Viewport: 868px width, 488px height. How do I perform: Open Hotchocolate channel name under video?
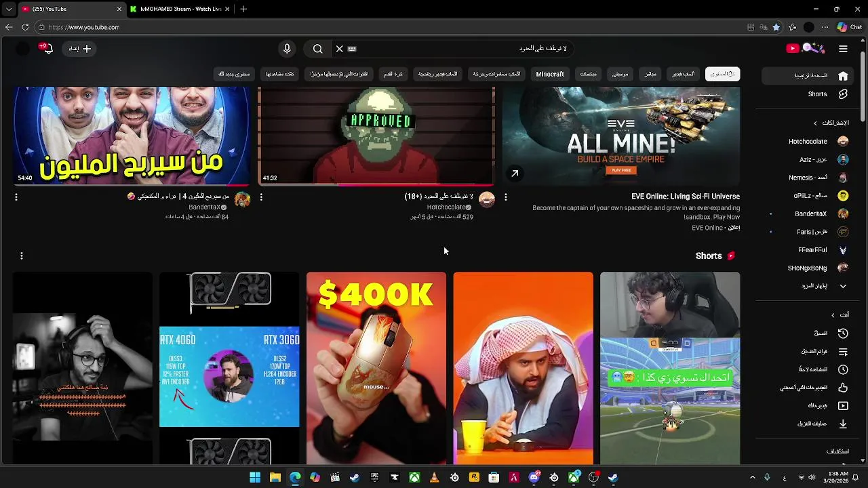[446, 207]
